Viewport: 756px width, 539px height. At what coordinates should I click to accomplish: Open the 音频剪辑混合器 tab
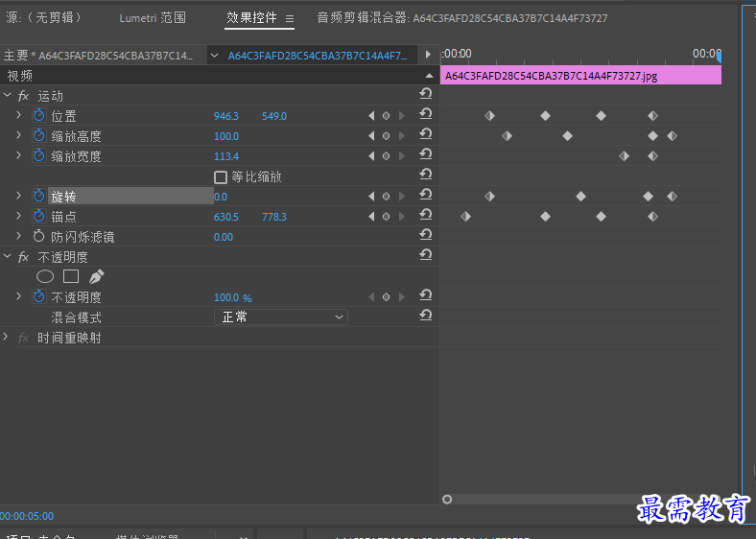click(x=462, y=18)
